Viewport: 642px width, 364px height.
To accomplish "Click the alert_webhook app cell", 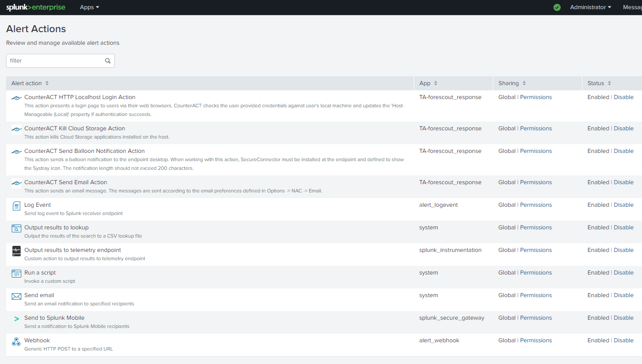I will [x=439, y=341].
